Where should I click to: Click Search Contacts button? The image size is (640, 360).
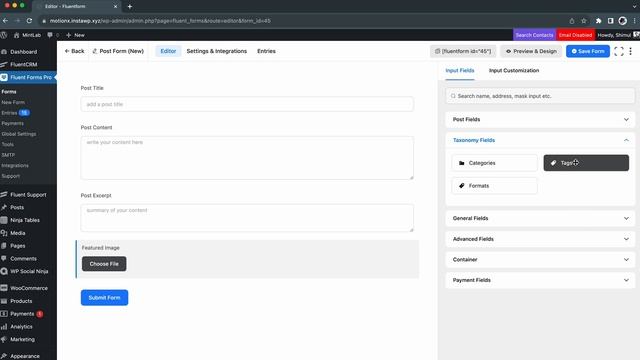534,35
